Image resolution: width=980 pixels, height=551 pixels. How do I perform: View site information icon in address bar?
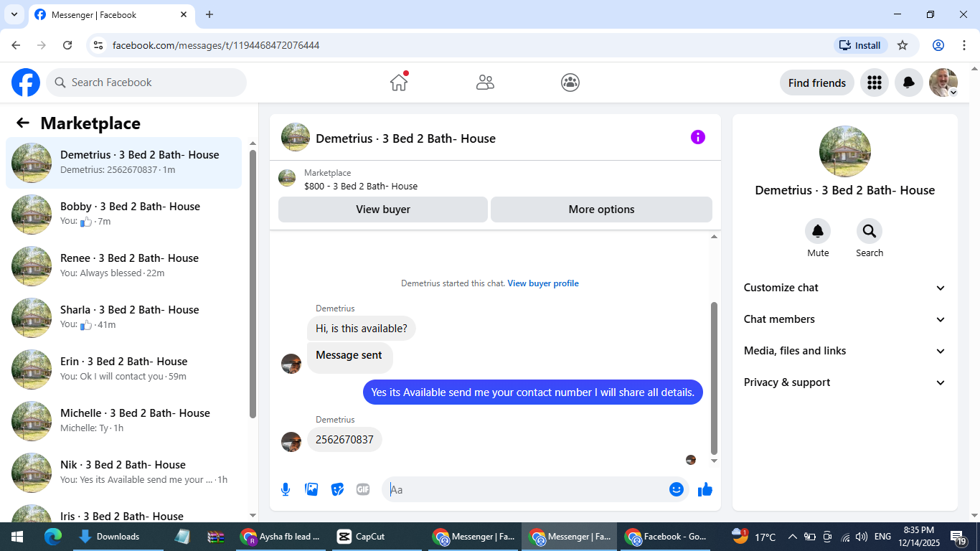point(99,45)
